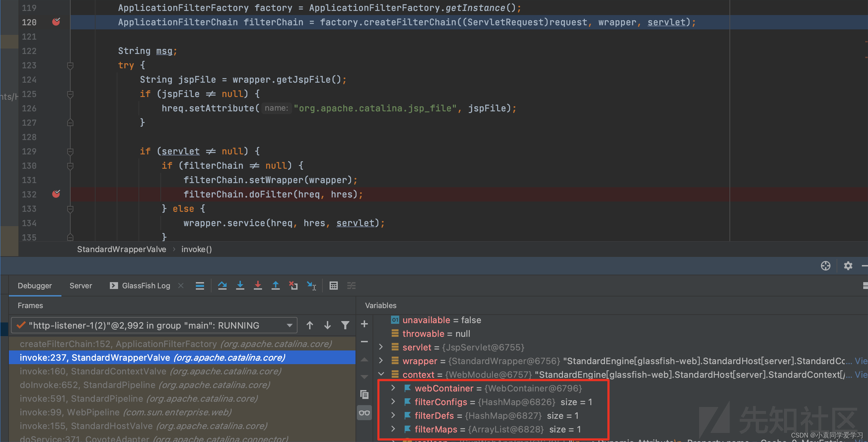
Task: Click duplicate watch copy icon
Action: click(x=364, y=395)
